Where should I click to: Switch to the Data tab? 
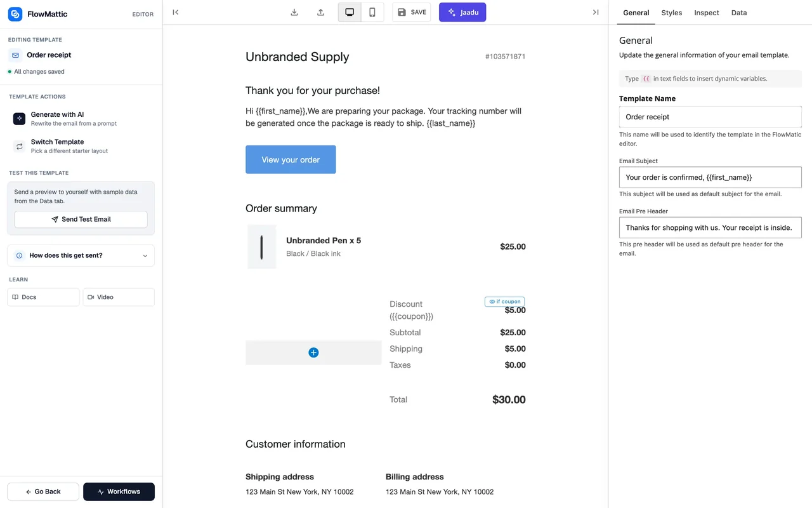click(739, 13)
